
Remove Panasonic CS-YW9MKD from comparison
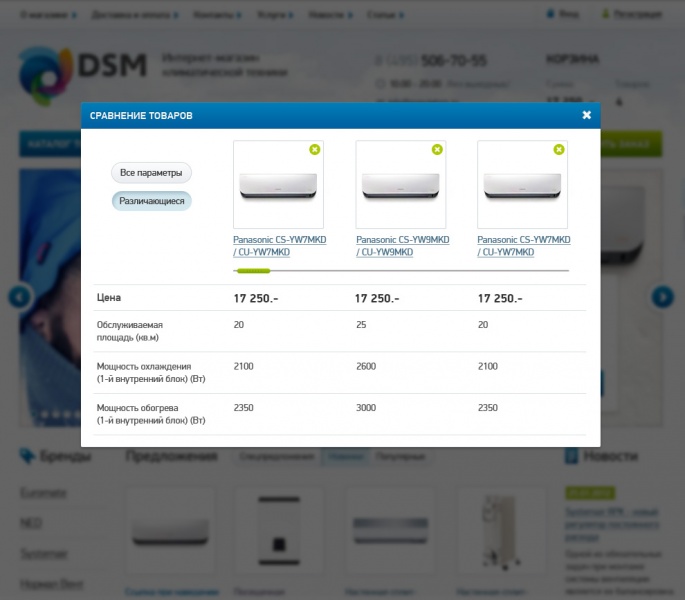tap(437, 149)
